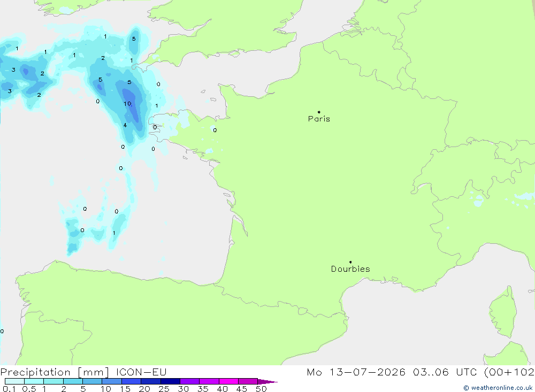Viewport: 535px width, 392px height.
Task: Click the '03..06 UTC' time range text
Action: pyautogui.click(x=445, y=372)
